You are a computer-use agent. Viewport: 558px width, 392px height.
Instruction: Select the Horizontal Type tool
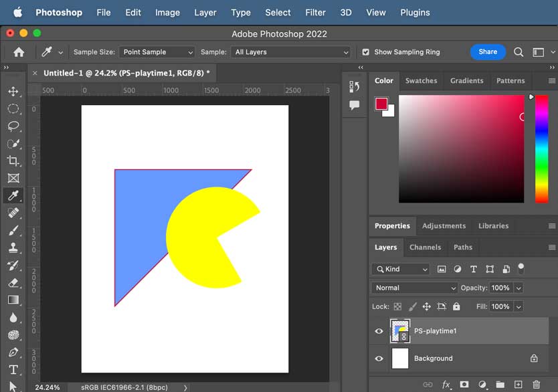coord(13,369)
